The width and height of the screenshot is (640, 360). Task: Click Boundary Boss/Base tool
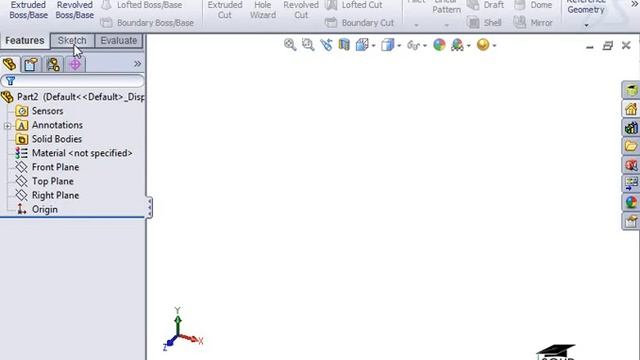pos(147,22)
